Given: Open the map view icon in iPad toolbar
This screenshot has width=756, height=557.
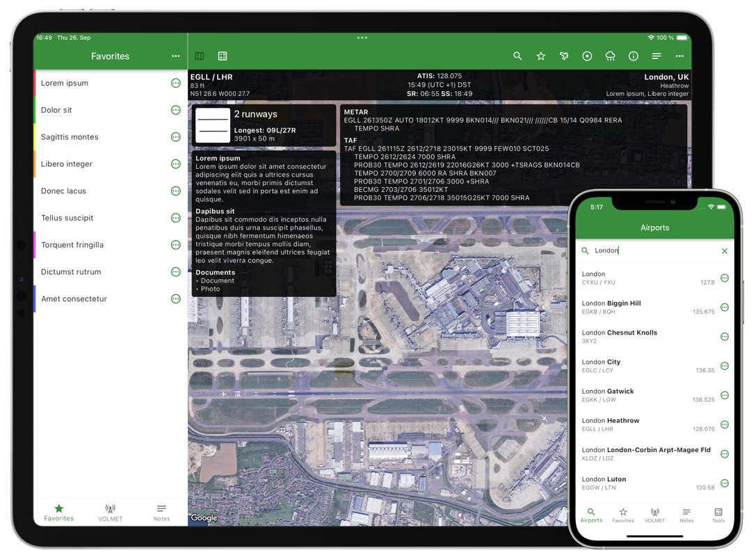Looking at the screenshot, I should 199,56.
